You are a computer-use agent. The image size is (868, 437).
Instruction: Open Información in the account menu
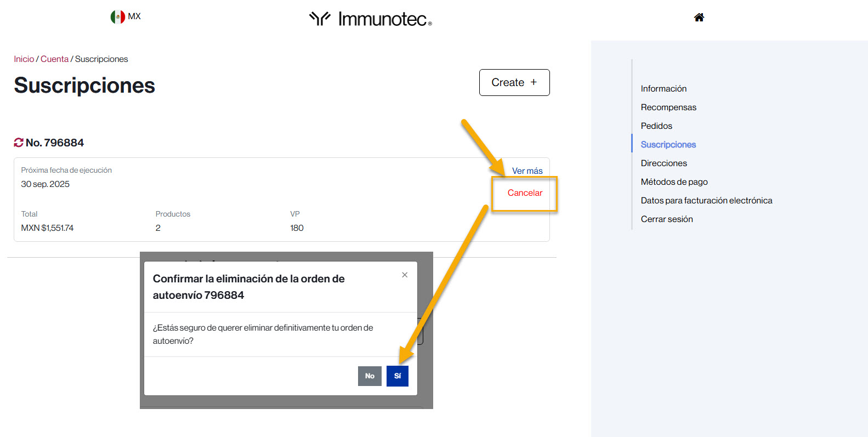coord(663,89)
